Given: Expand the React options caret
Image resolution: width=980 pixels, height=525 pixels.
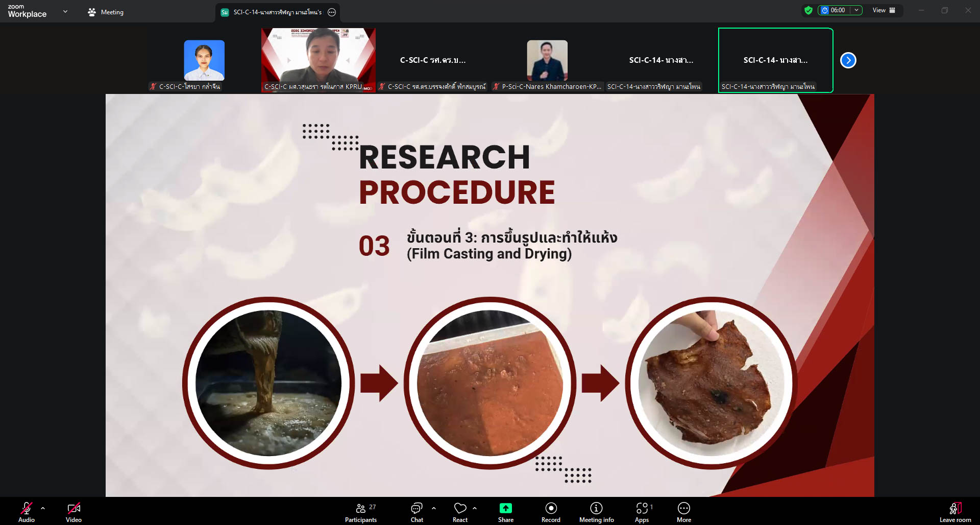Looking at the screenshot, I should click(x=475, y=508).
